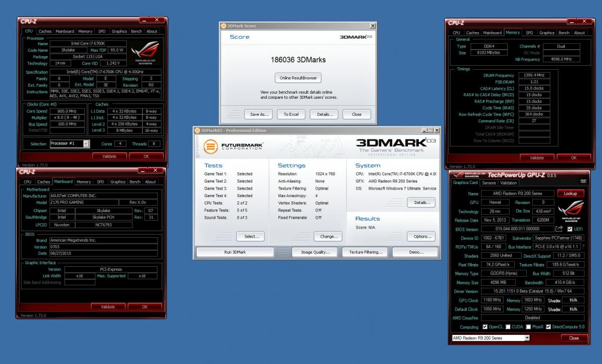Image resolution: width=602 pixels, height=364 pixels.
Task: Click the DRAM Frequency value 1399.4 MHz
Action: point(533,75)
